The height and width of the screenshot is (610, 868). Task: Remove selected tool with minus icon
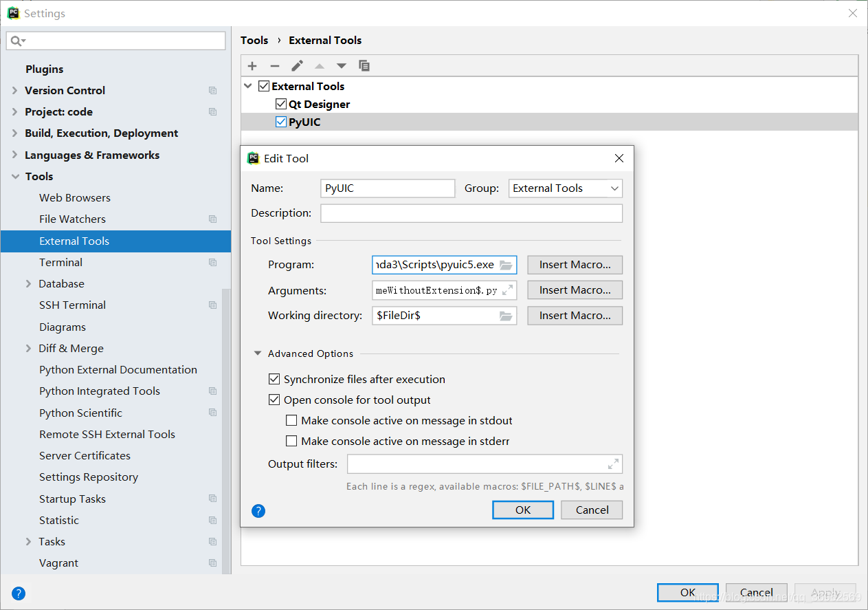pos(275,66)
